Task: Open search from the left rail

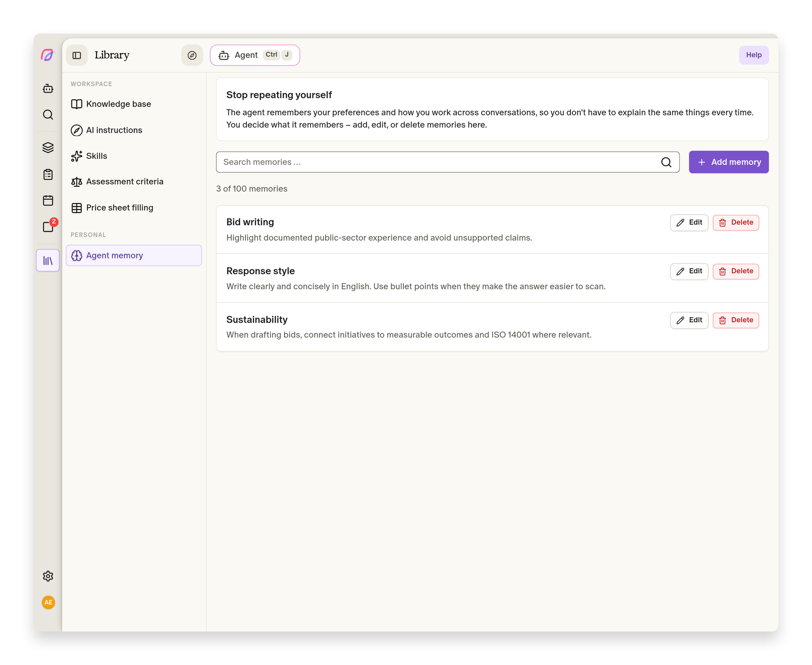Action: (x=48, y=115)
